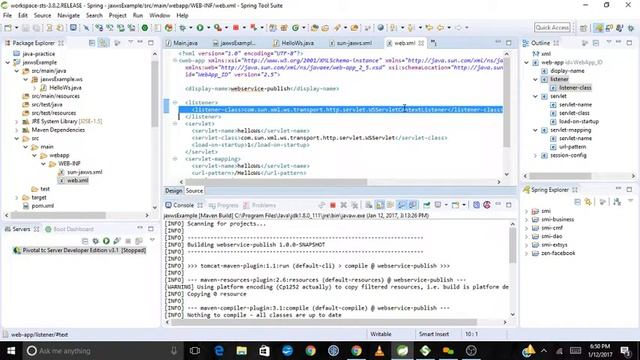The height and width of the screenshot is (360, 640).
Task: Maximize the editor area
Action: 509,42
